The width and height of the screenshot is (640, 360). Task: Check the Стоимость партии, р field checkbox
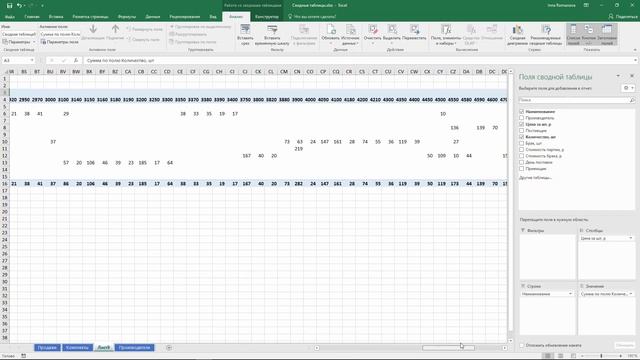tap(521, 149)
